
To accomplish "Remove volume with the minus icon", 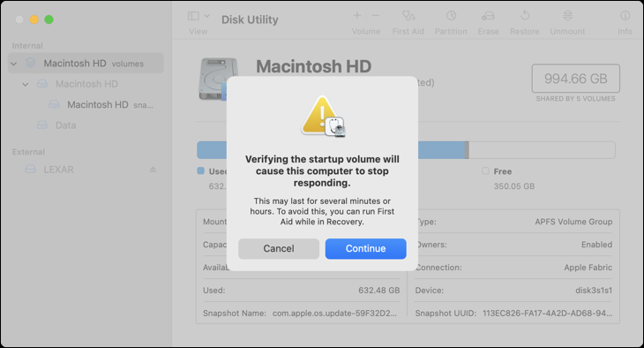I will 376,16.
